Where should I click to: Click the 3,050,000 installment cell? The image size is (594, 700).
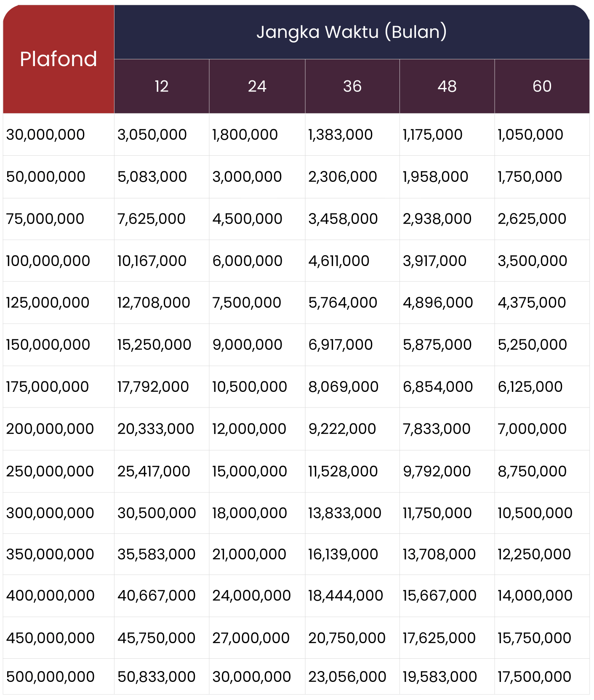click(152, 135)
